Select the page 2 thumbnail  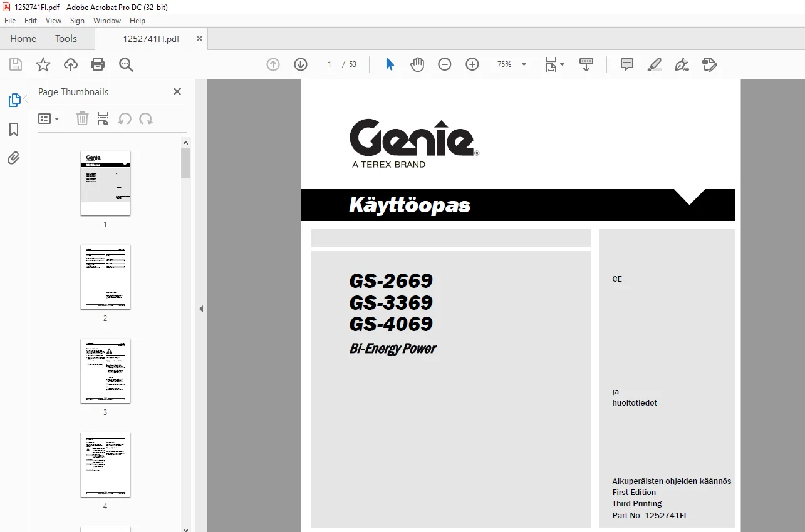[x=105, y=277]
